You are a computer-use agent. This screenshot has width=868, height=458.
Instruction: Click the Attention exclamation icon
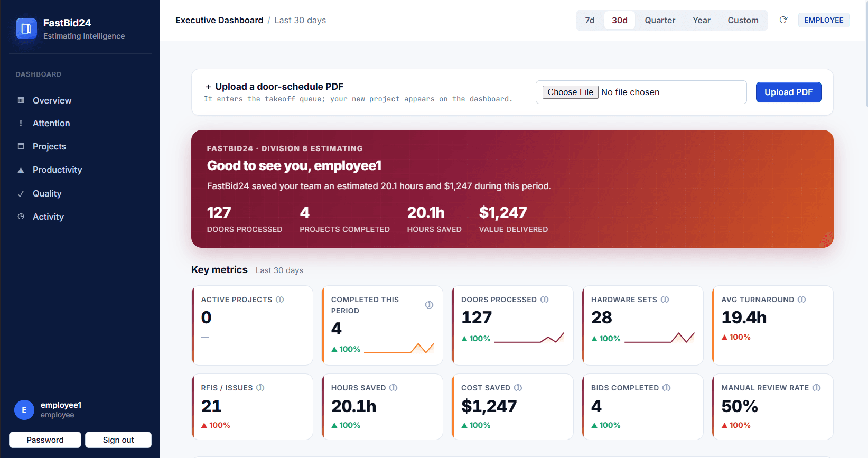tap(21, 123)
